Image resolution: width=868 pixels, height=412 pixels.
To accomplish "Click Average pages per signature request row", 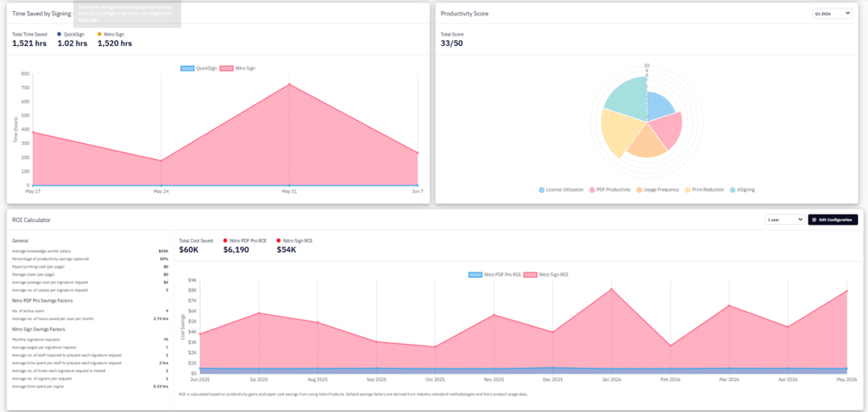I will pyautogui.click(x=90, y=347).
